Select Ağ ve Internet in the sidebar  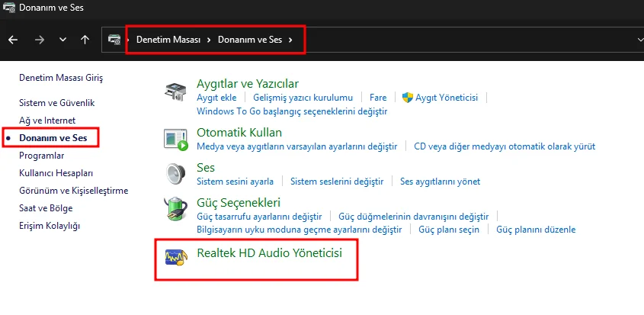[47, 121]
